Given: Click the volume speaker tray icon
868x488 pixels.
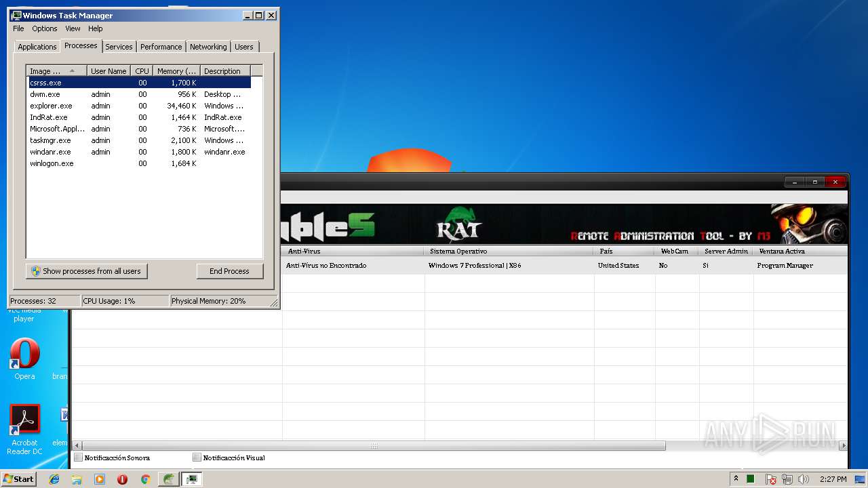Looking at the screenshot, I should point(804,479).
